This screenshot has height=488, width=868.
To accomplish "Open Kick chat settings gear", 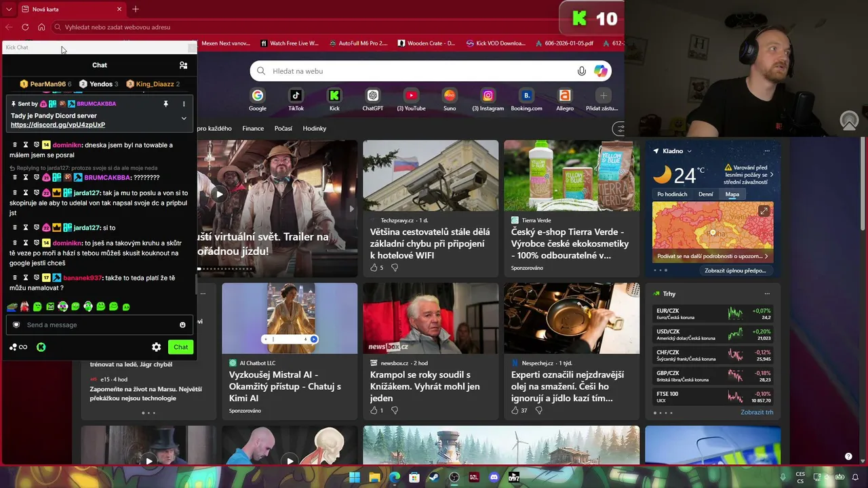I will pyautogui.click(x=157, y=347).
